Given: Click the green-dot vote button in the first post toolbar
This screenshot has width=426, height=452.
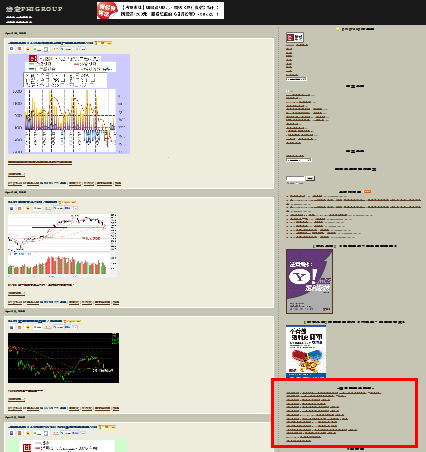Looking at the screenshot, I should pyautogui.click(x=41, y=49).
